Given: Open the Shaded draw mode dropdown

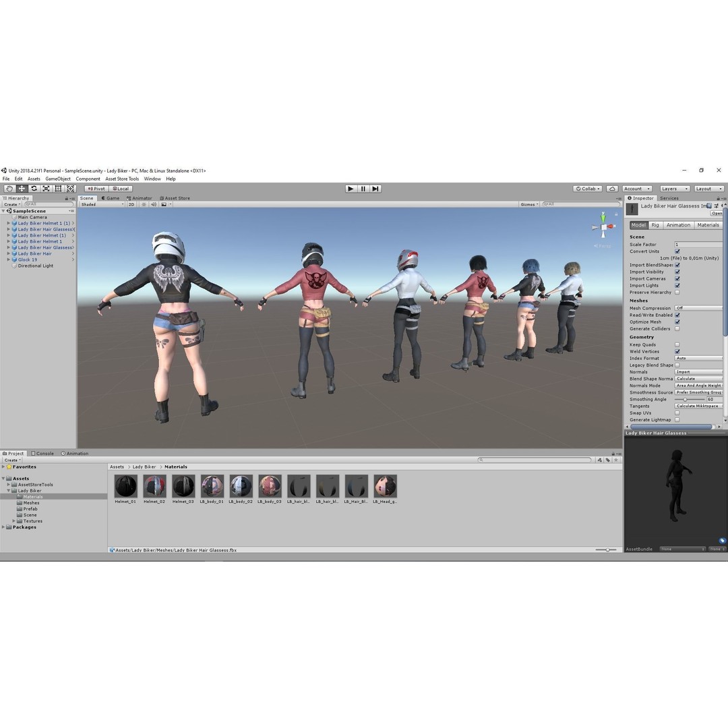Looking at the screenshot, I should [x=102, y=204].
